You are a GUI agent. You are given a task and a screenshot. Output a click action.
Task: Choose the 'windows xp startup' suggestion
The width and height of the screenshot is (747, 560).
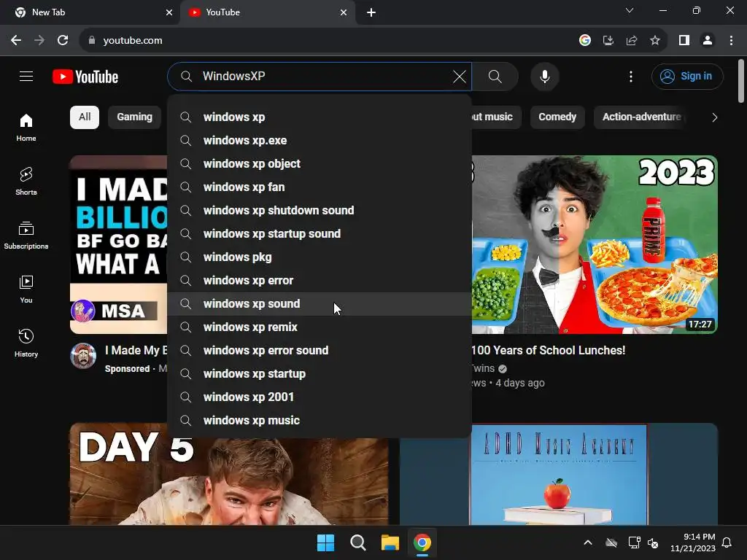[x=320, y=374]
